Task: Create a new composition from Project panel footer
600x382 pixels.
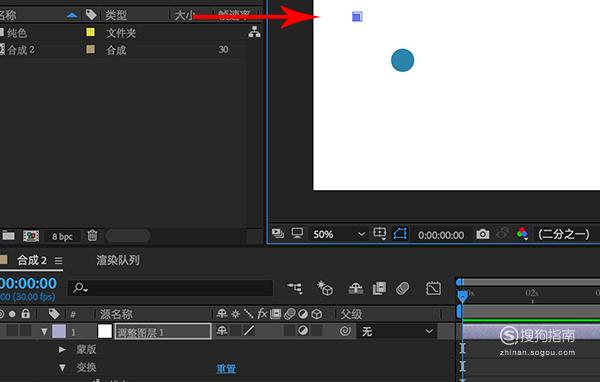Action: pos(31,236)
